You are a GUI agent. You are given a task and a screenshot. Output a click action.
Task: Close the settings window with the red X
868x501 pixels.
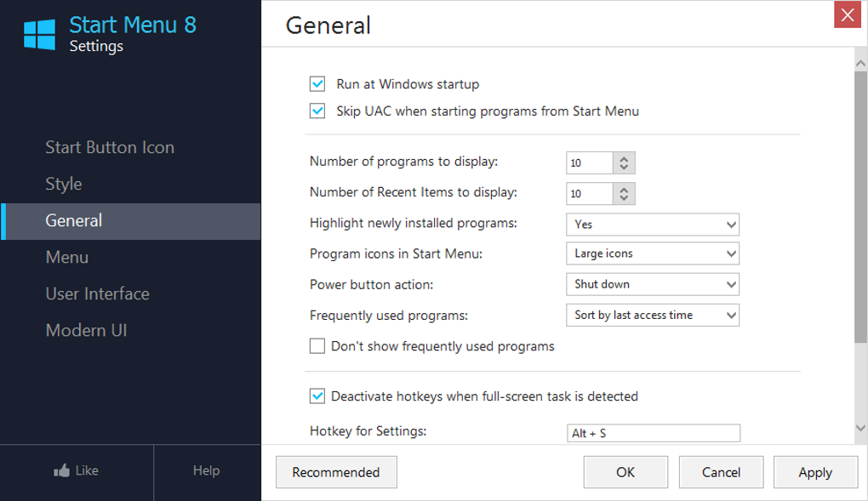point(847,15)
